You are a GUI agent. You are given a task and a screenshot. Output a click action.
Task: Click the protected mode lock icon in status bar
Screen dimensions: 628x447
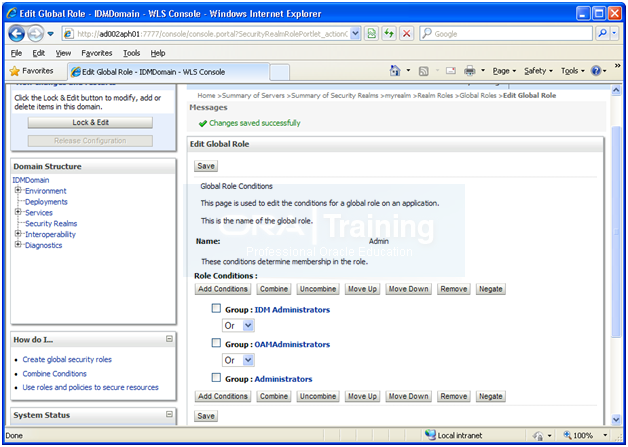click(x=539, y=436)
